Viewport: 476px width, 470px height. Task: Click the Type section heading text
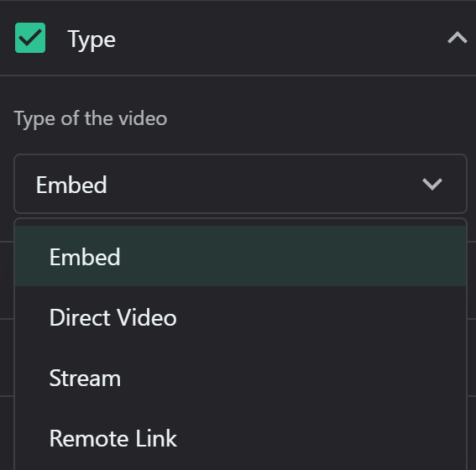[x=92, y=39]
